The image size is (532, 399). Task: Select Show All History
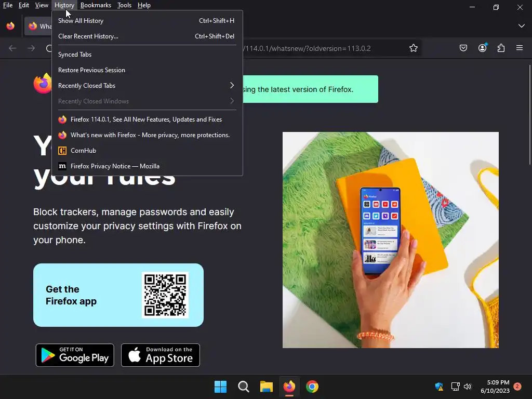coord(147,21)
